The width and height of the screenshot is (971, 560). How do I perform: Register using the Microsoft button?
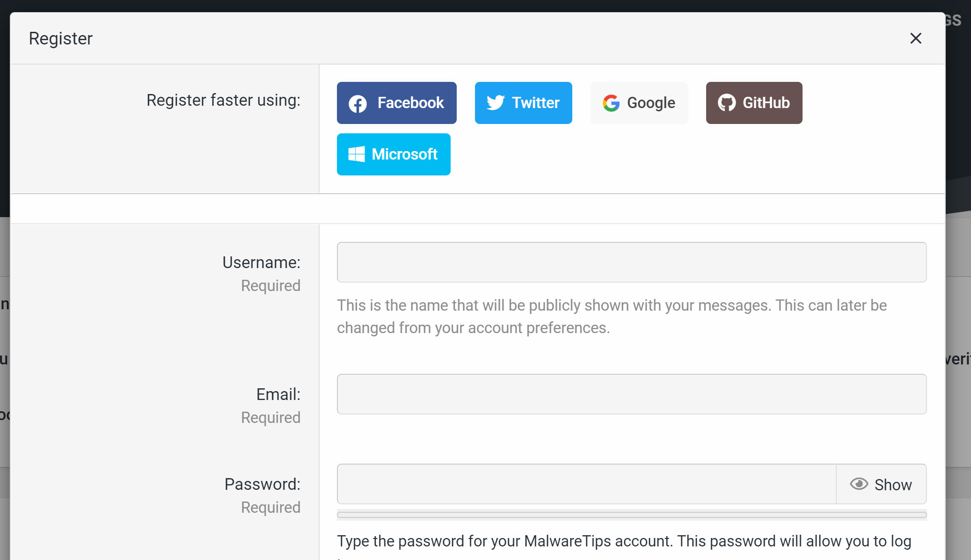click(394, 154)
